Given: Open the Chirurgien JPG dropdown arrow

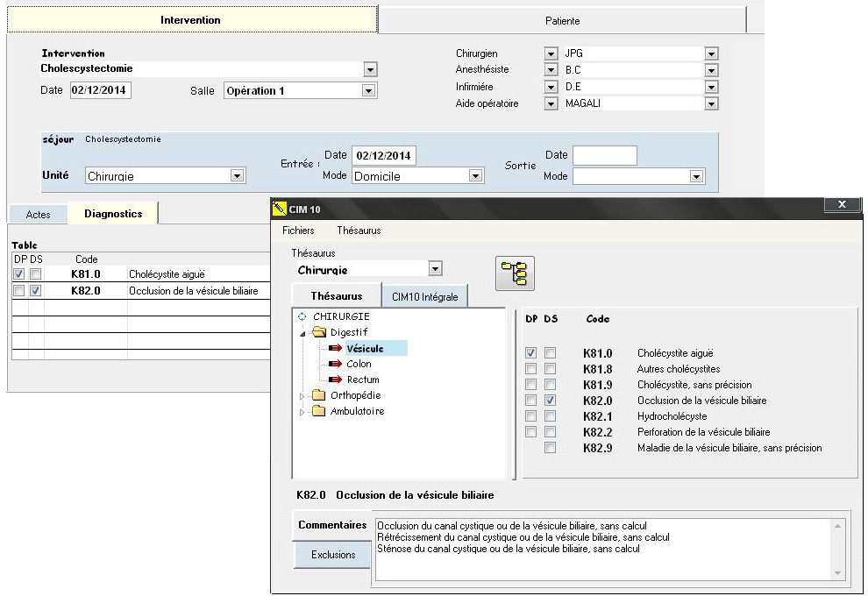Looking at the screenshot, I should 711,53.
